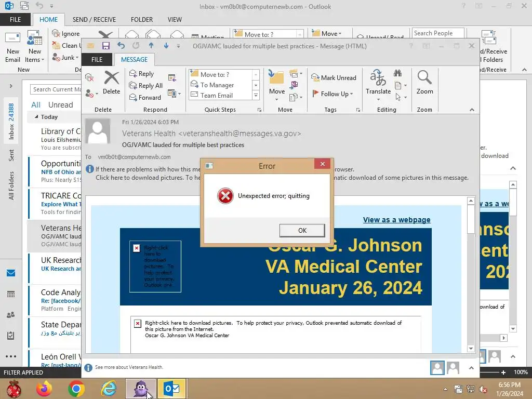The height and width of the screenshot is (399, 532).
Task: Launch Firefox from the taskbar
Action: click(x=44, y=389)
